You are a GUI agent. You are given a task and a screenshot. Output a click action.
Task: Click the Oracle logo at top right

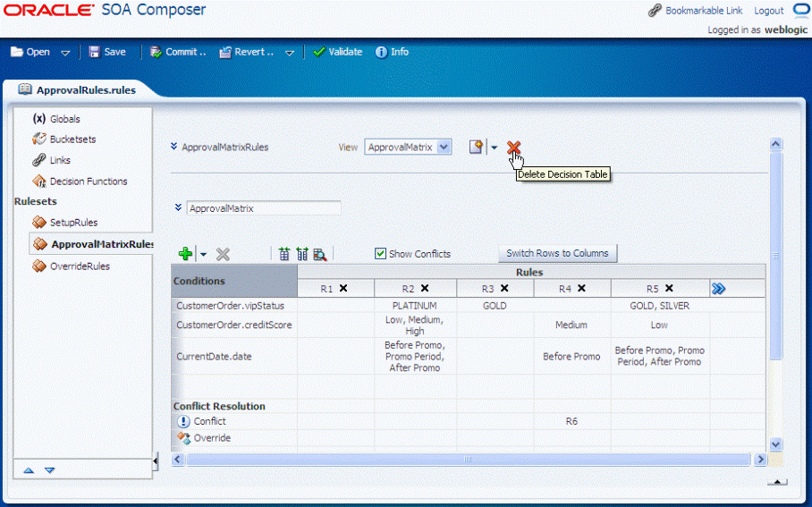pos(801,10)
